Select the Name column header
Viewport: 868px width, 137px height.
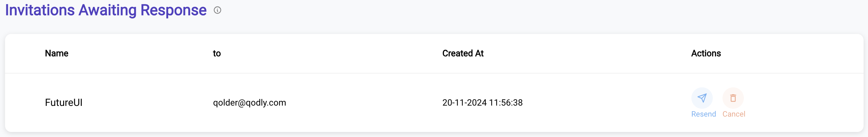tap(57, 53)
